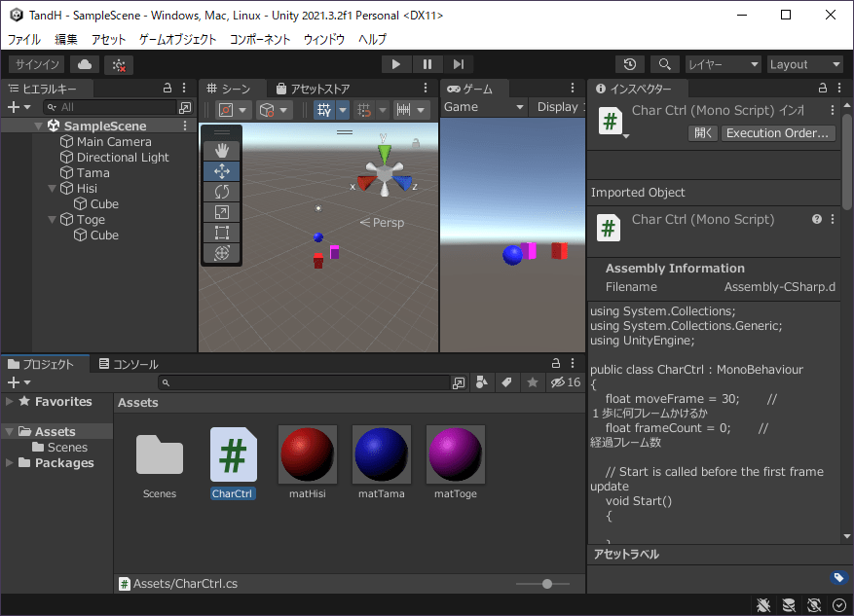This screenshot has width=854, height=616.
Task: Click the 開く button in Inspector
Action: click(x=703, y=133)
